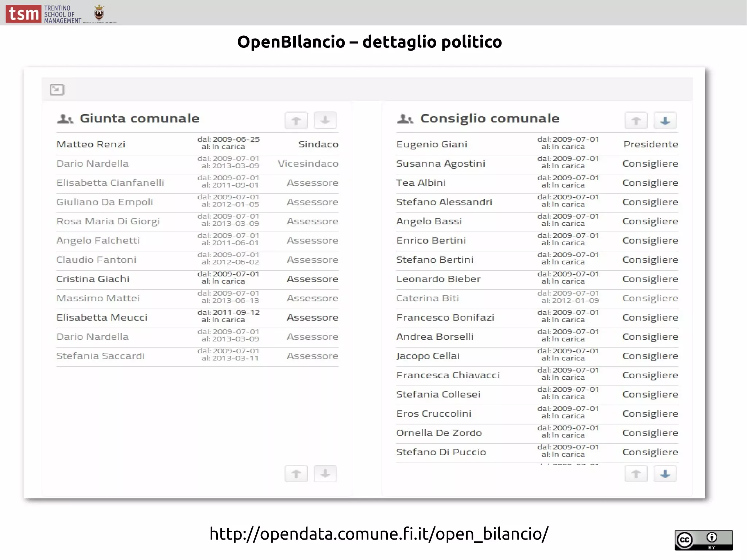This screenshot has width=747, height=560.
Task: Select Dario Nardella Vicesindaco row name
Action: pos(92,163)
